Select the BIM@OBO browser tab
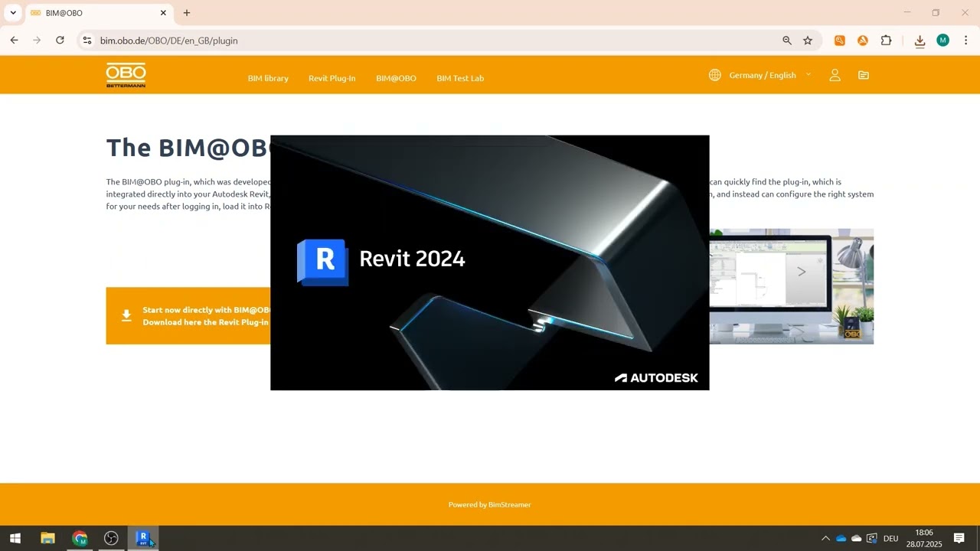This screenshot has width=980, height=551. 99,13
